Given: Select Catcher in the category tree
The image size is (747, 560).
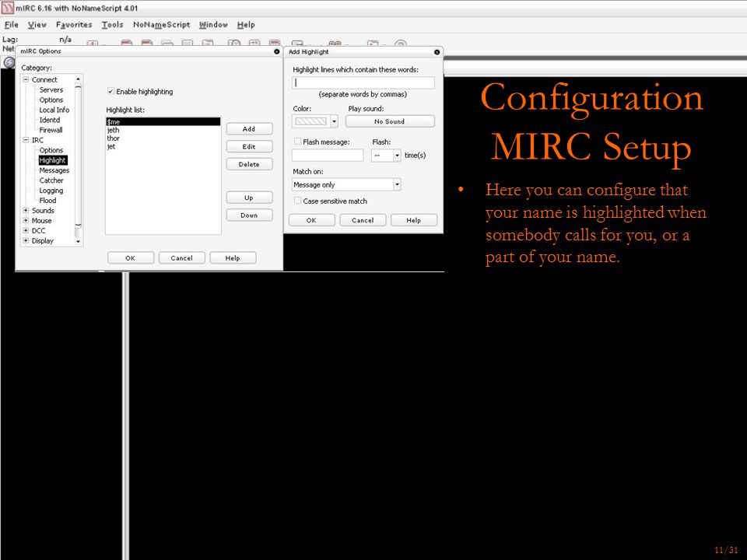Looking at the screenshot, I should 51,180.
